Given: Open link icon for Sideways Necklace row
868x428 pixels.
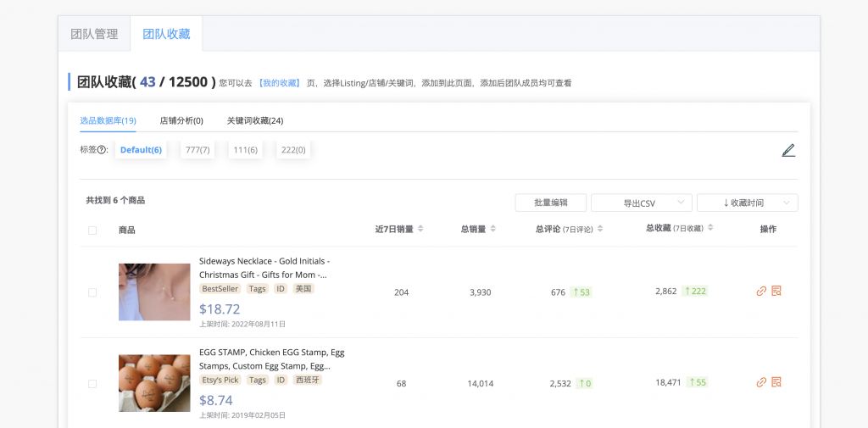Looking at the screenshot, I should (x=761, y=292).
